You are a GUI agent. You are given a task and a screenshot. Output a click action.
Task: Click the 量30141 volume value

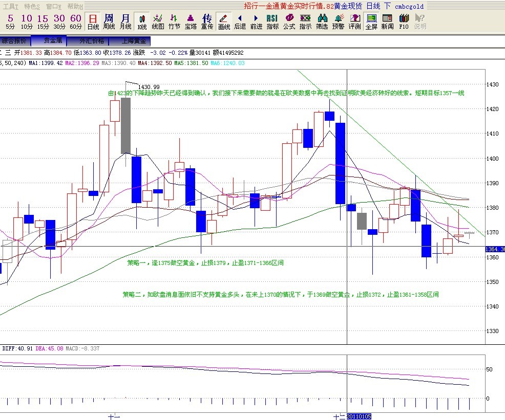[x=200, y=53]
